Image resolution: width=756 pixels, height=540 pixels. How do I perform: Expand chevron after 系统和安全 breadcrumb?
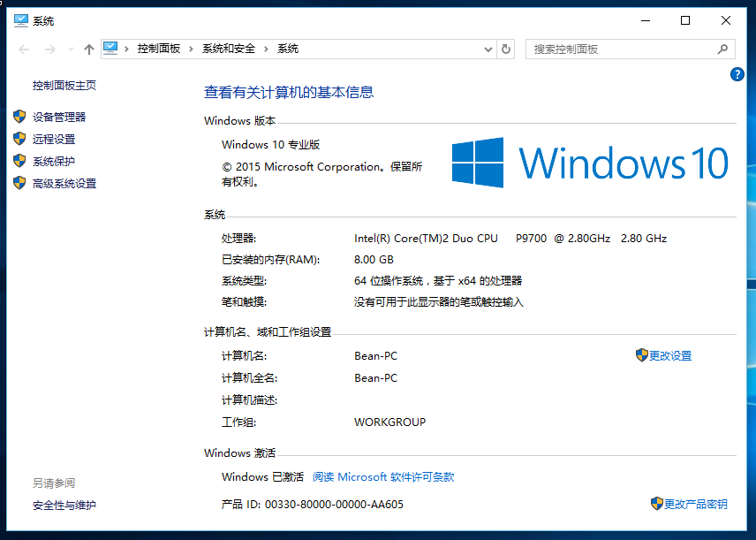[266, 49]
